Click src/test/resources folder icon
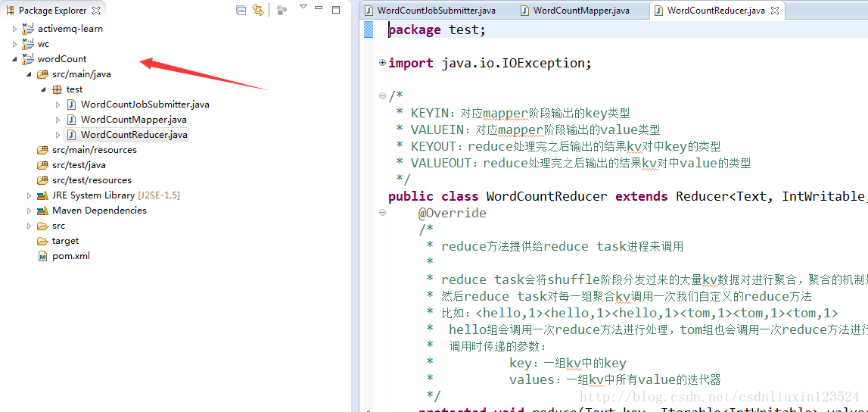This screenshot has height=412, width=868. (x=42, y=180)
